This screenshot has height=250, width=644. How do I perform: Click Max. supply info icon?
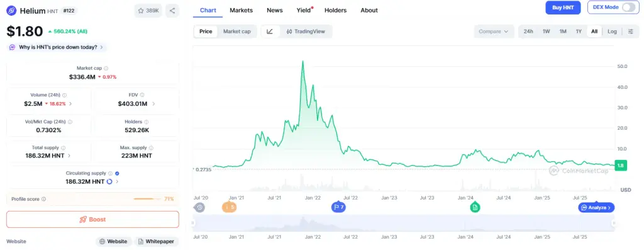click(151, 147)
